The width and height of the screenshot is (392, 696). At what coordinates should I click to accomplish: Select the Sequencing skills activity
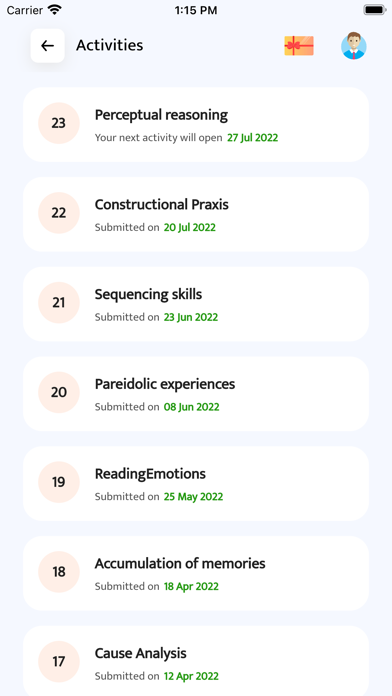click(x=196, y=304)
